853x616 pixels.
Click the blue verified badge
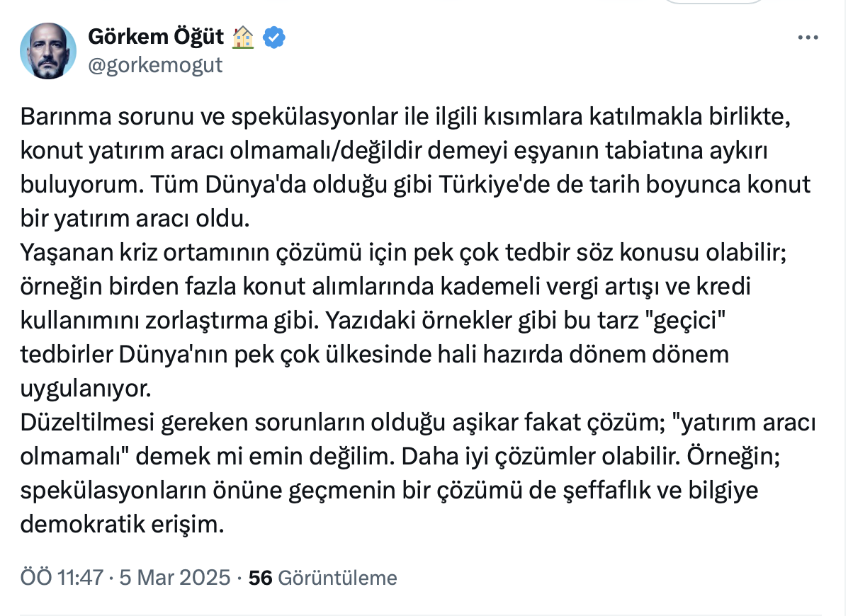pos(274,38)
